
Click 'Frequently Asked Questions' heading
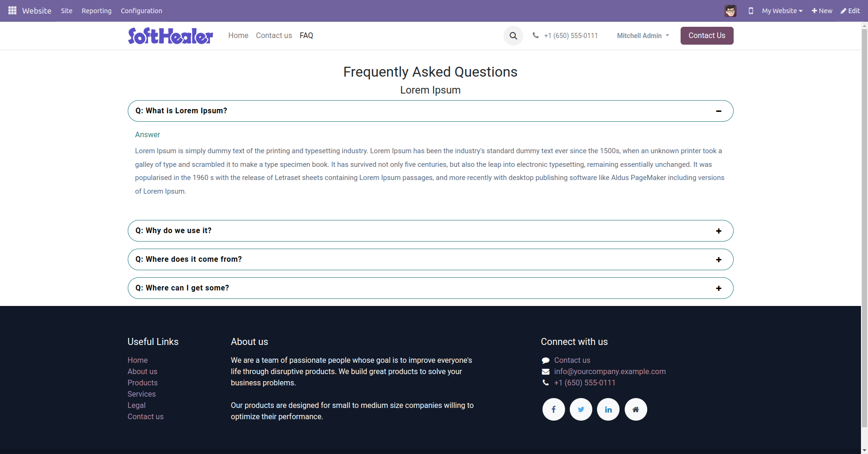430,72
